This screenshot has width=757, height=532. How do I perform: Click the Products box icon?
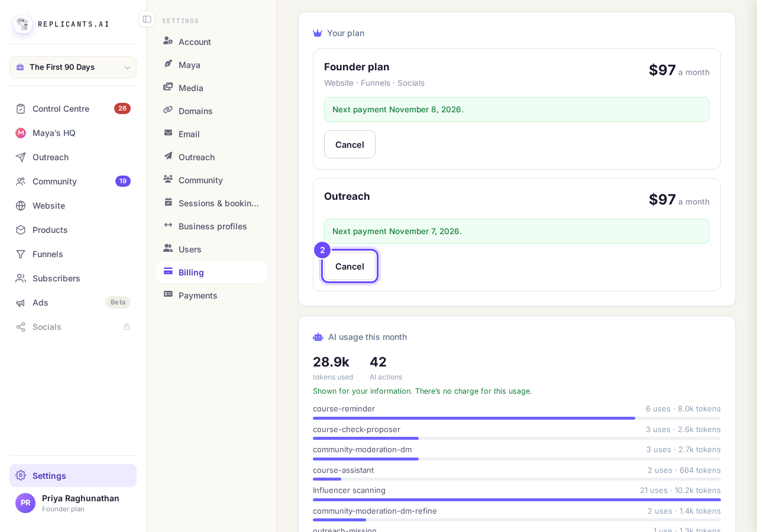coord(21,230)
